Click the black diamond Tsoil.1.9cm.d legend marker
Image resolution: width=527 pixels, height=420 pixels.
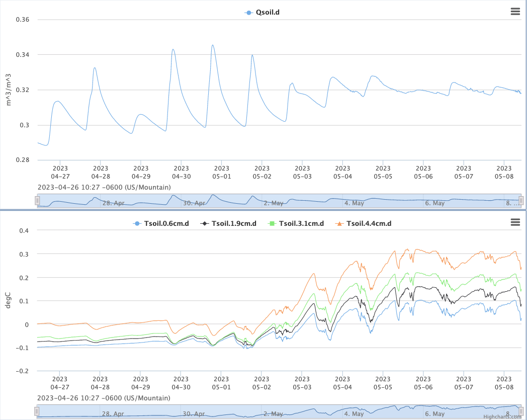tap(204, 223)
